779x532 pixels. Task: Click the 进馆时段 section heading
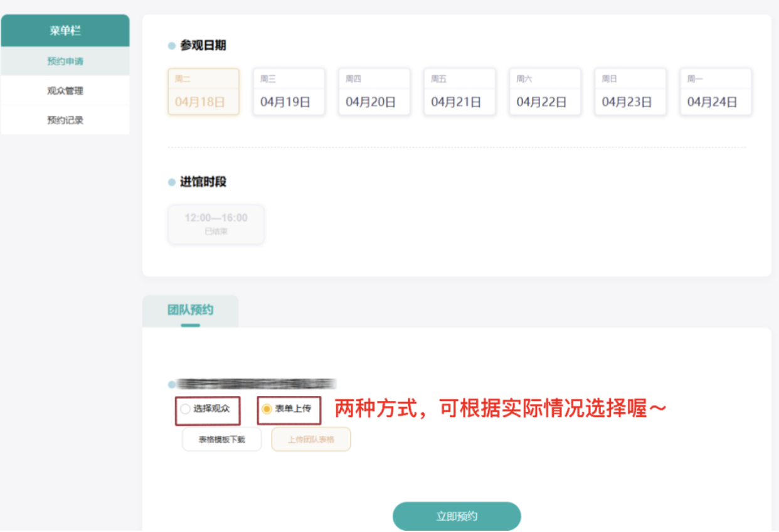[x=203, y=182]
